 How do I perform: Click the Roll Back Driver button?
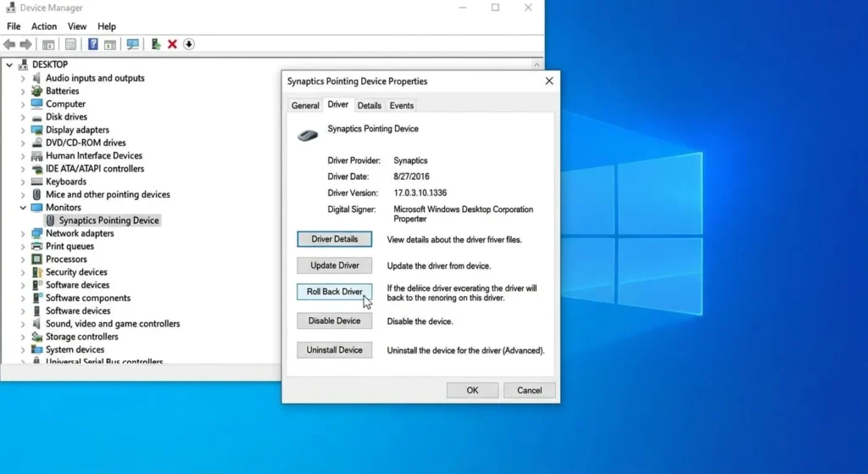pos(334,292)
